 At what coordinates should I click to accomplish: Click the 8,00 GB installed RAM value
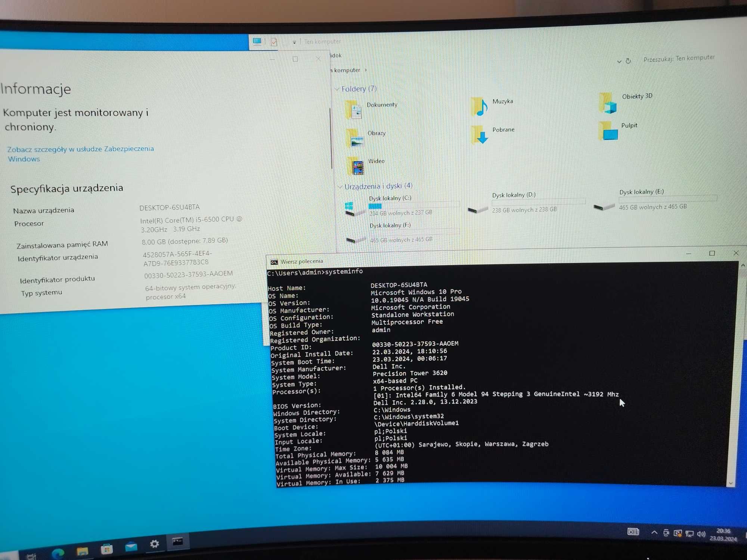185,241
